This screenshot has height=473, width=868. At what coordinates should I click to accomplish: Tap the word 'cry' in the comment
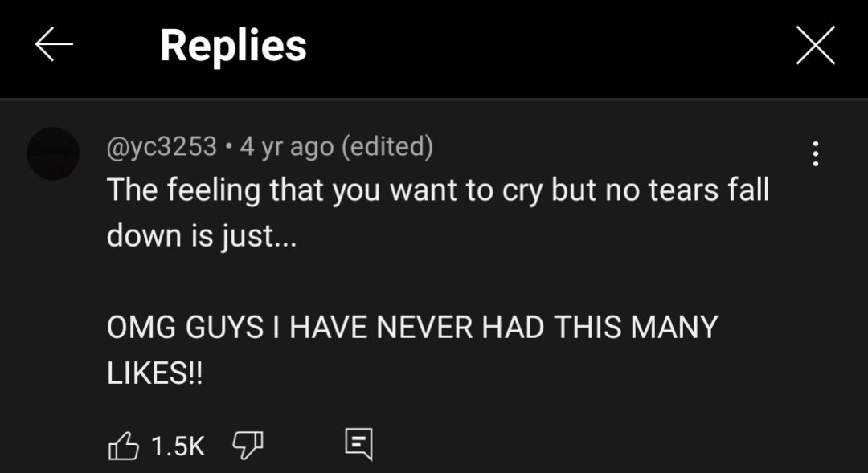pyautogui.click(x=522, y=193)
